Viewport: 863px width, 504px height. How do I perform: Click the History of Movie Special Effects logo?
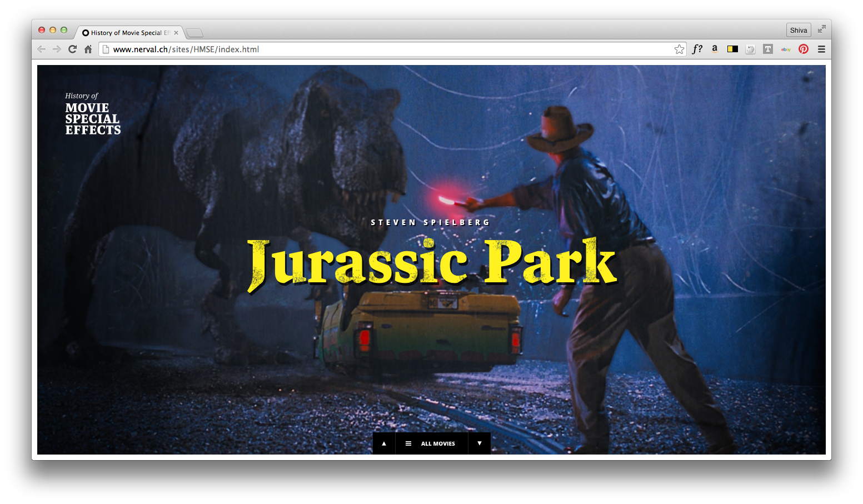click(92, 114)
